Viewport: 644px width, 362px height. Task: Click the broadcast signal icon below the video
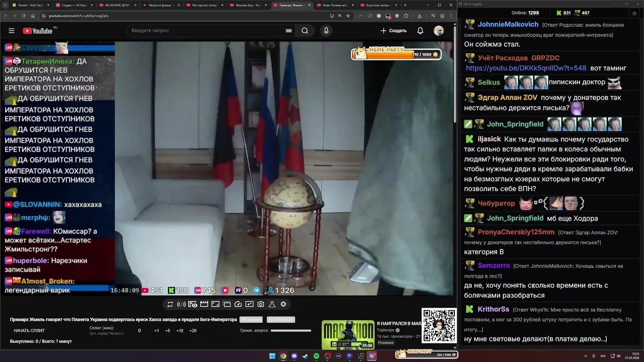(x=182, y=304)
